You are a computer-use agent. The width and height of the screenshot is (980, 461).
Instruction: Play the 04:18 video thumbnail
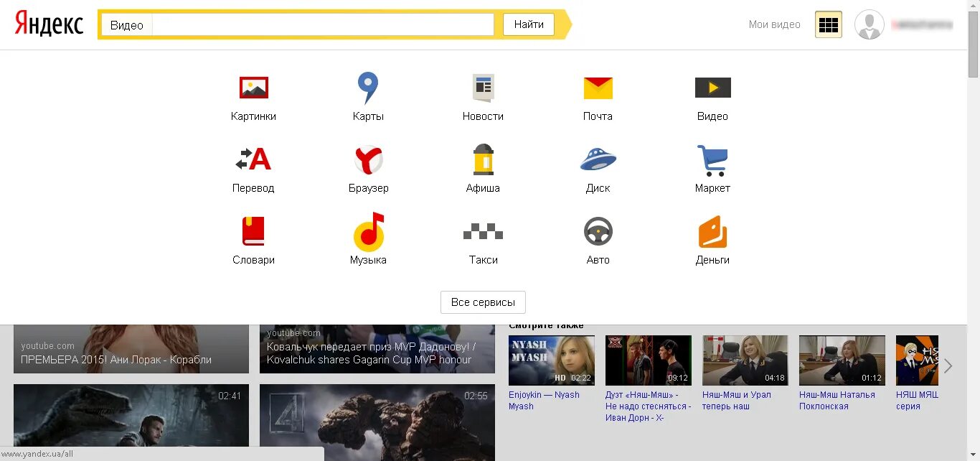pos(745,360)
